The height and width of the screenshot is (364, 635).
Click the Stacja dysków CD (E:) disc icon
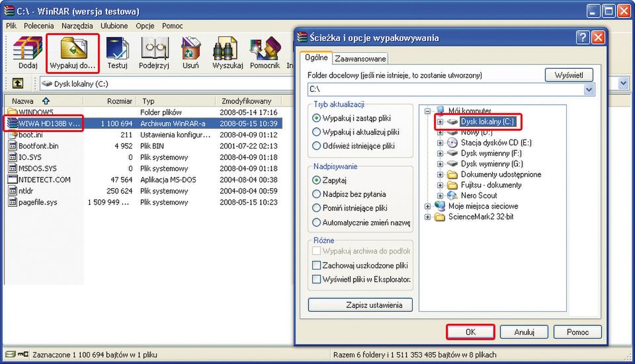coord(452,143)
